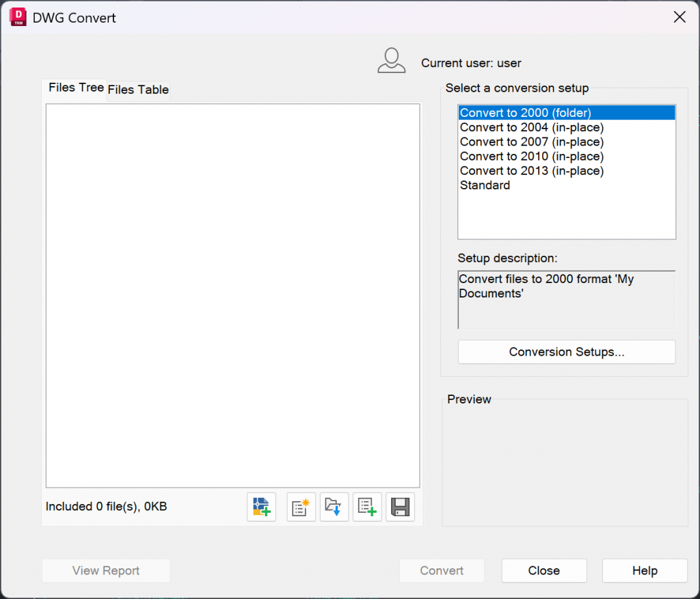Click the current user silhouette icon

click(x=392, y=61)
